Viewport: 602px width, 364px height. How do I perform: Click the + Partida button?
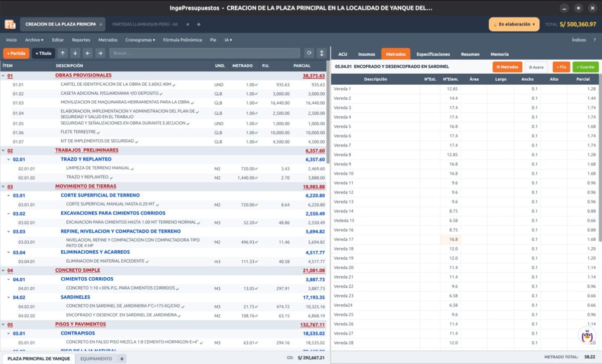coord(16,53)
